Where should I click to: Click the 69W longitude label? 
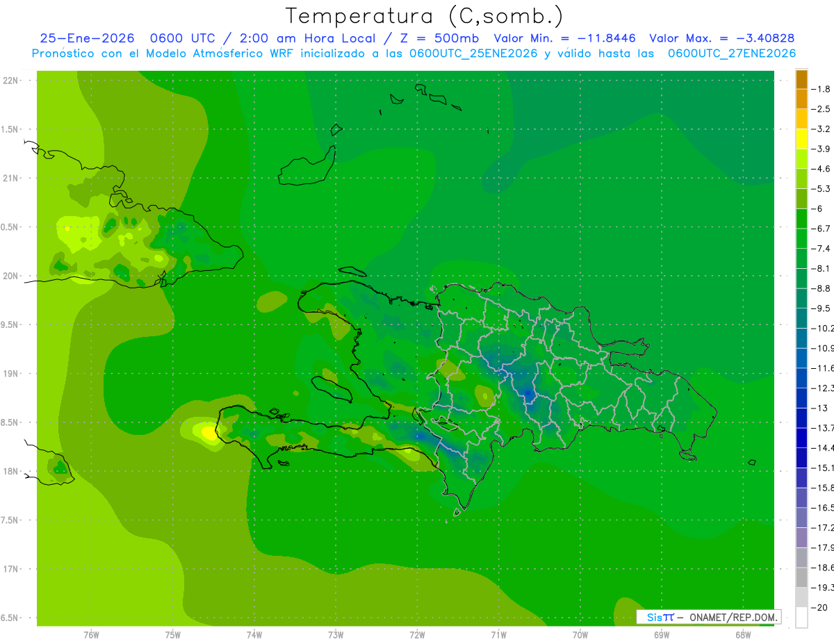[662, 634]
